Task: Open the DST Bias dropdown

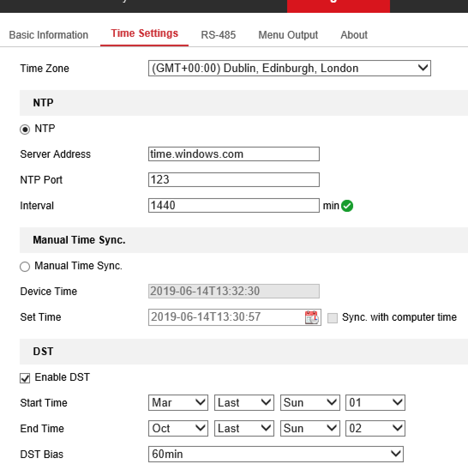Action: click(276, 454)
